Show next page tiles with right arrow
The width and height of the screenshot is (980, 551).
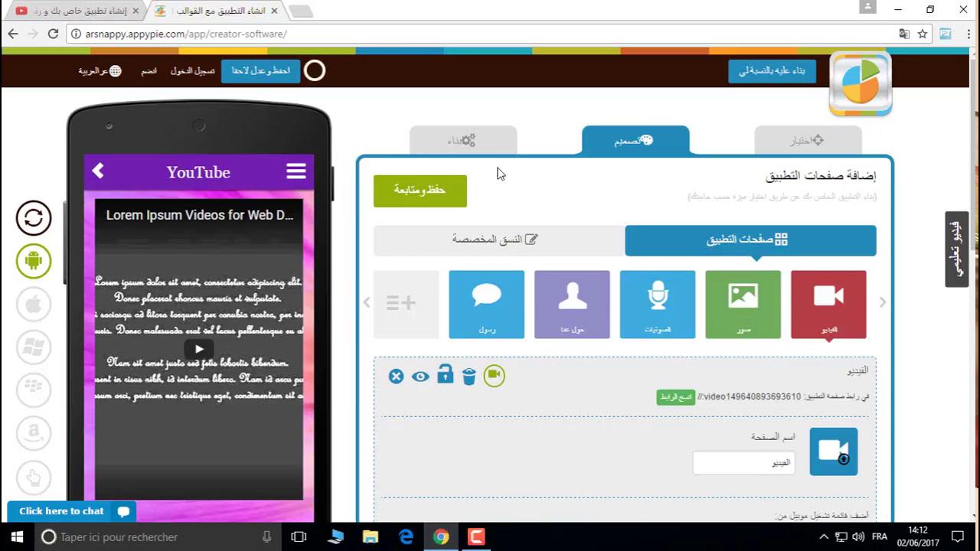coord(883,303)
